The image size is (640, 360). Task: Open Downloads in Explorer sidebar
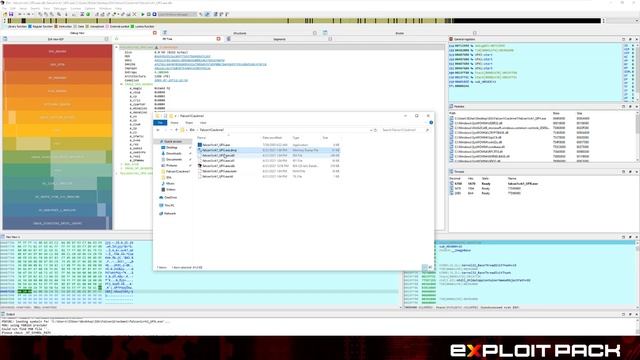[173, 153]
